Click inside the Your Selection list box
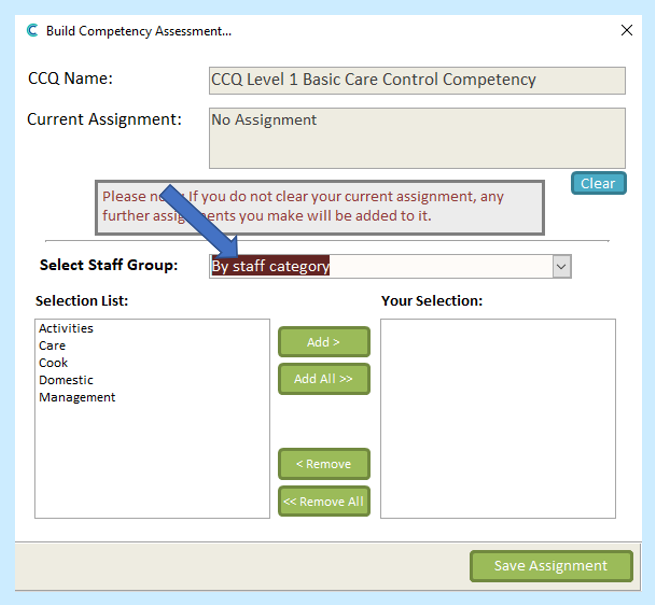Screen dimensions: 655x605 pyautogui.click(x=498, y=418)
